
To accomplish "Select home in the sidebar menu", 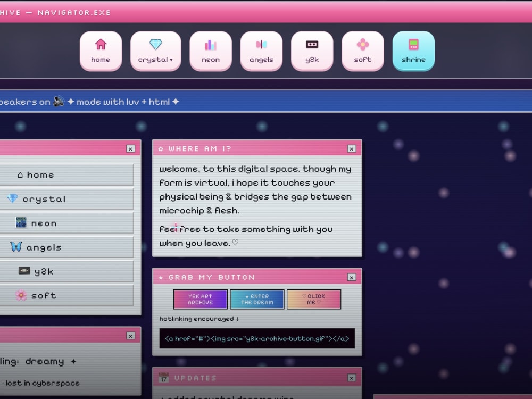I will (x=66, y=174).
